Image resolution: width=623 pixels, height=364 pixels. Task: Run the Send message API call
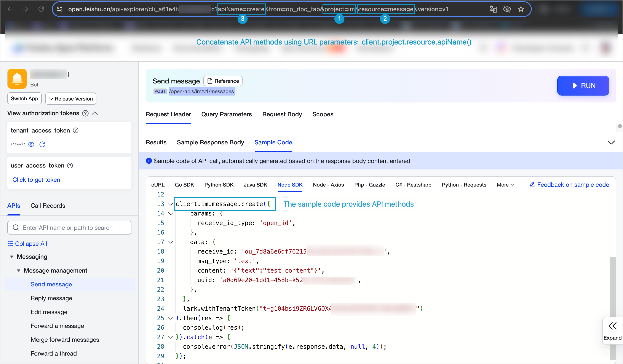[583, 86]
